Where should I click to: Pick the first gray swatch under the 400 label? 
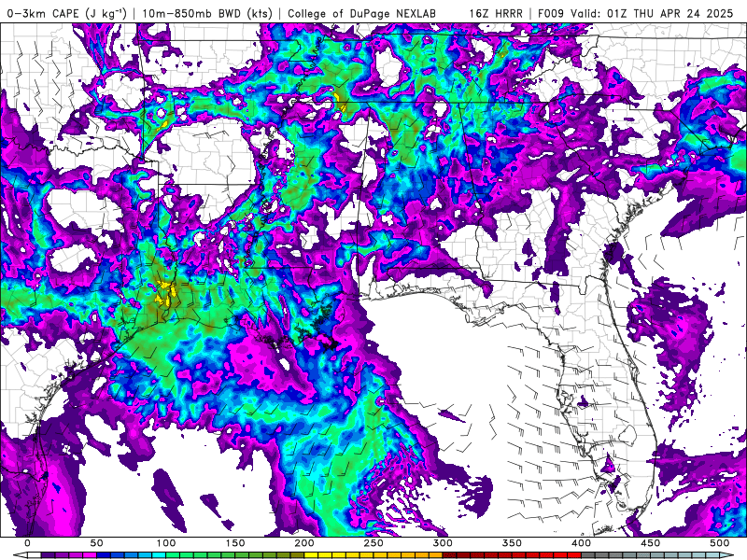(x=588, y=555)
